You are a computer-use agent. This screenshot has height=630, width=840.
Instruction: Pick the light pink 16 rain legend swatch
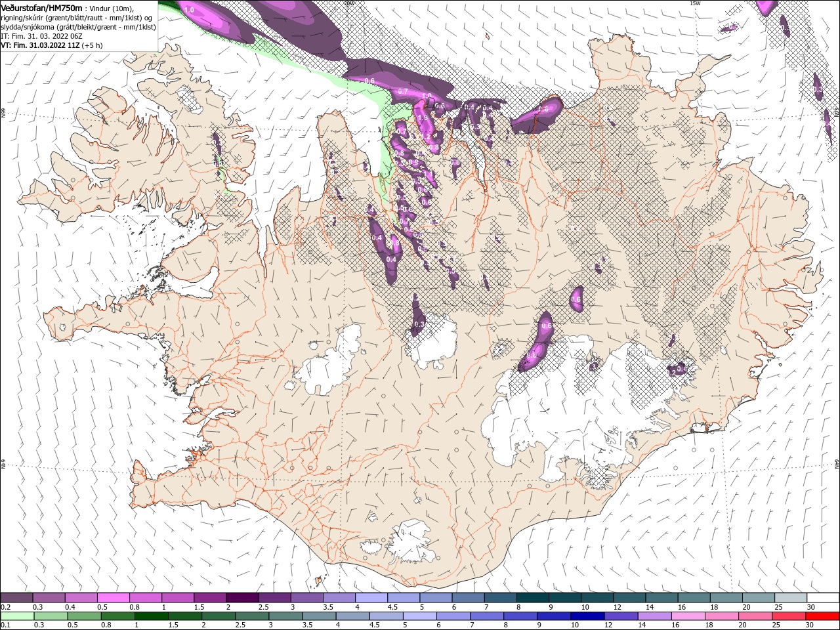[688, 616]
